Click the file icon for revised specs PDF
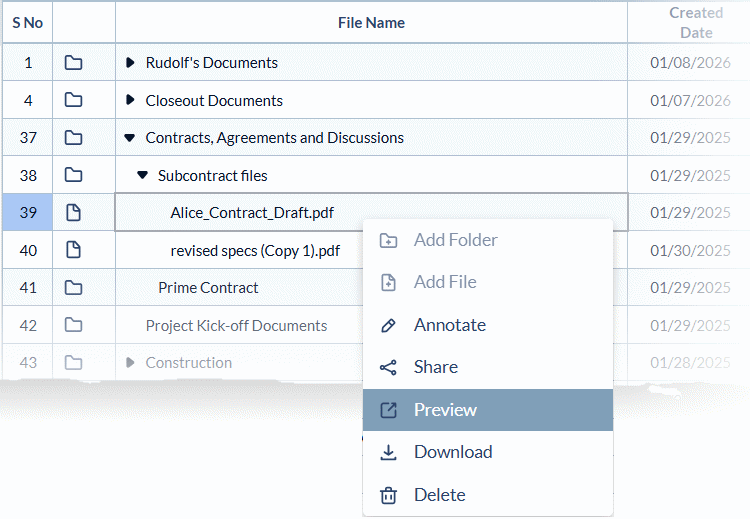The height and width of the screenshot is (519, 750). 73,250
